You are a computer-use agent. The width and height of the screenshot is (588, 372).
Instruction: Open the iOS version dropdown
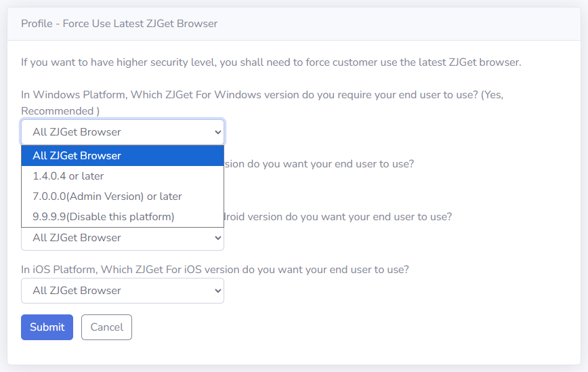tap(122, 291)
